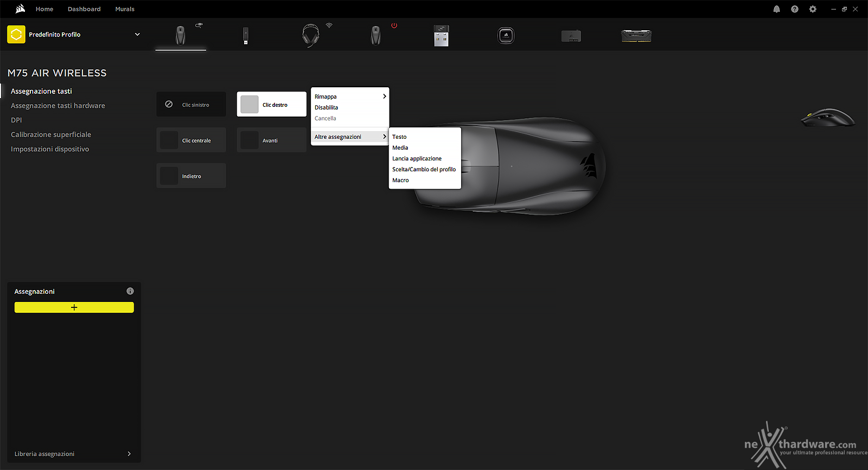The height and width of the screenshot is (470, 868).
Task: Choose Disabilita from the context menu
Action: pyautogui.click(x=350, y=107)
